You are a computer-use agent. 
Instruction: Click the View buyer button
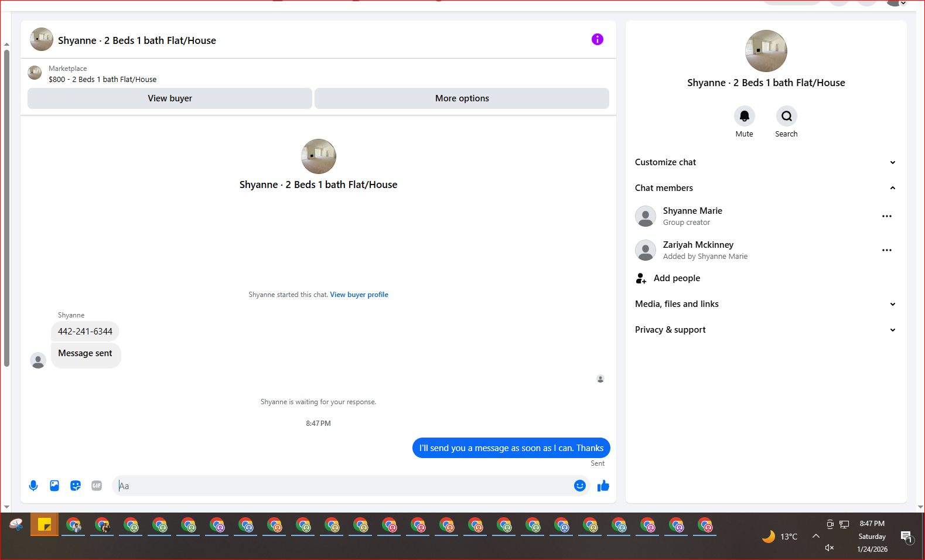pyautogui.click(x=170, y=98)
